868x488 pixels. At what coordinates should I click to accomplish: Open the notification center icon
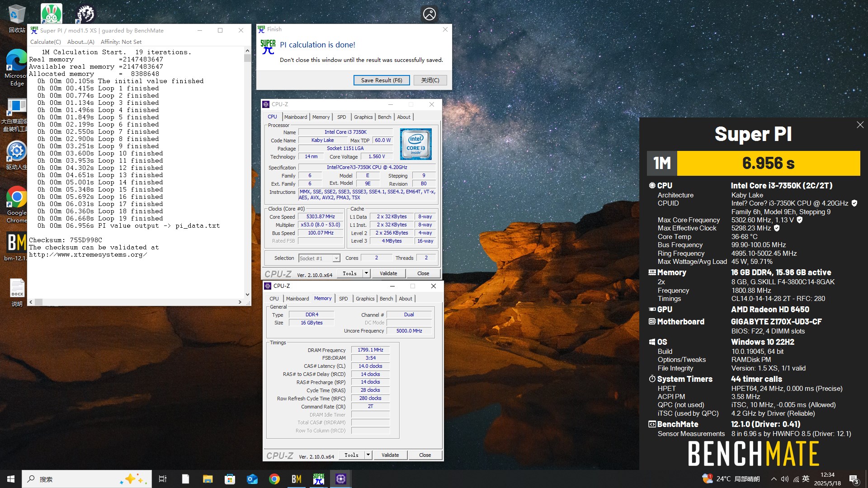click(x=854, y=479)
